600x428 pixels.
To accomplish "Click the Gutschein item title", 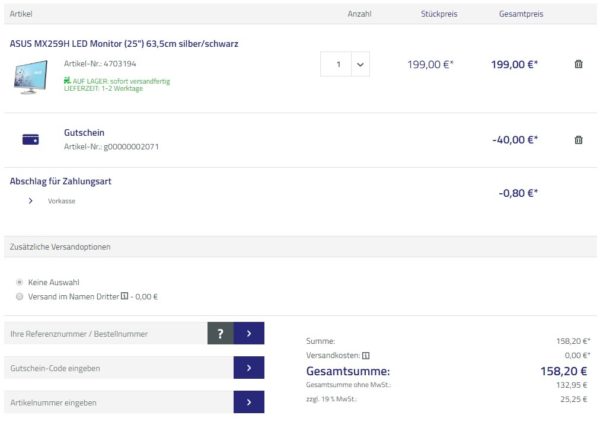I will click(x=84, y=132).
